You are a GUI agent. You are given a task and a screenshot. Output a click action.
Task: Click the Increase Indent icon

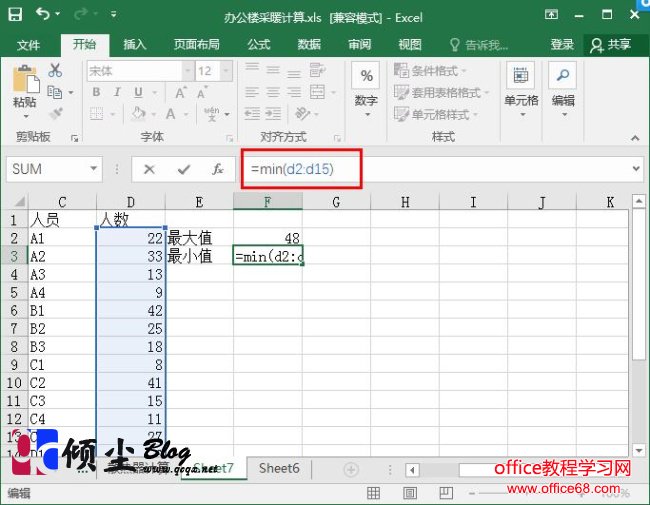(273, 113)
